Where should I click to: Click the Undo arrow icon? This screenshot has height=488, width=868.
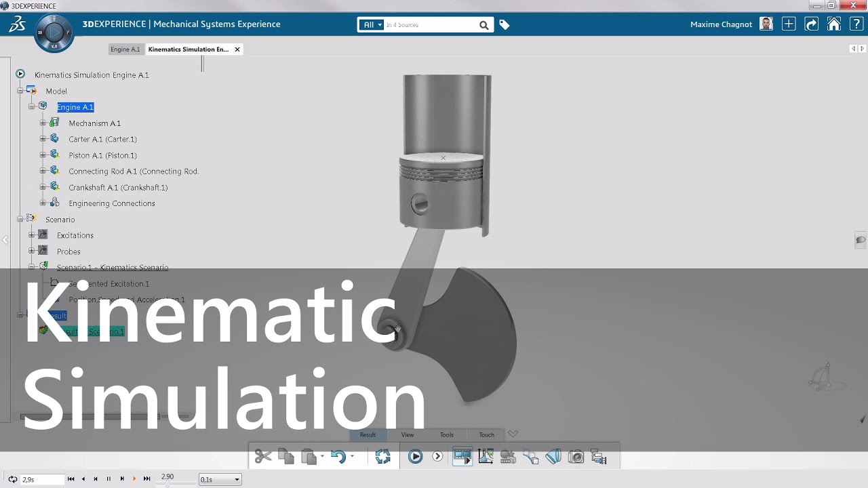tap(338, 457)
